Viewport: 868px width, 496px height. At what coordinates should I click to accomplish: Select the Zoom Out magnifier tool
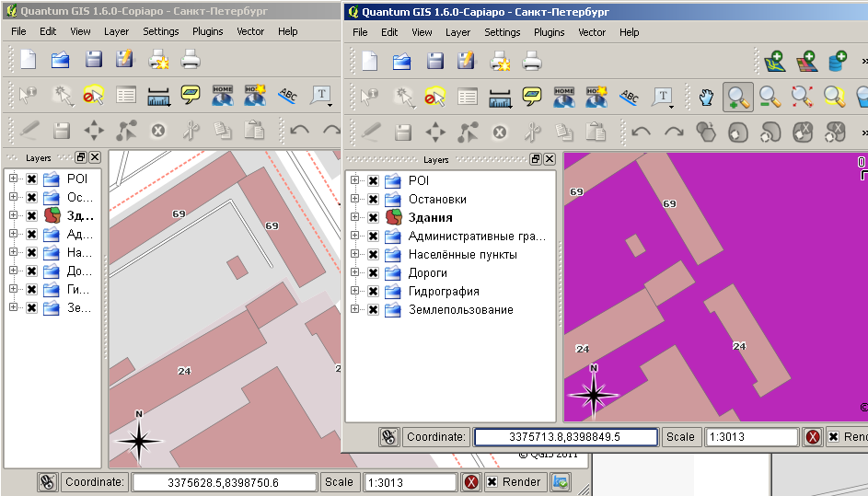point(770,97)
